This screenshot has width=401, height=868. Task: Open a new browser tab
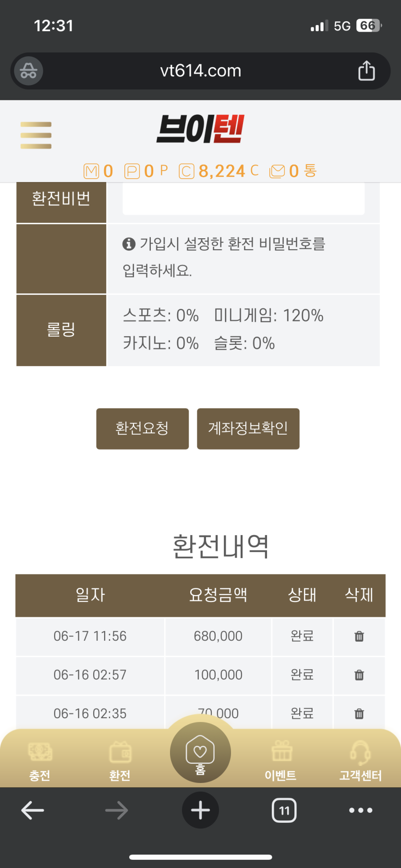click(200, 810)
